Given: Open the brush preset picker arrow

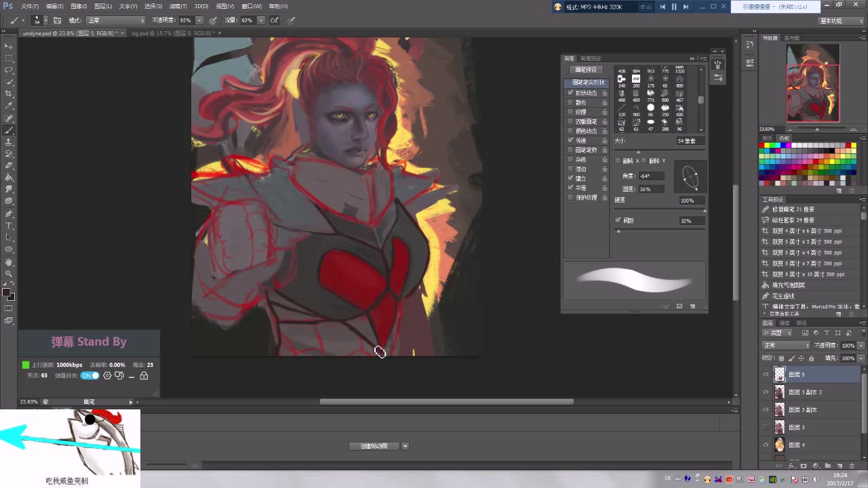Looking at the screenshot, I should pos(45,20).
